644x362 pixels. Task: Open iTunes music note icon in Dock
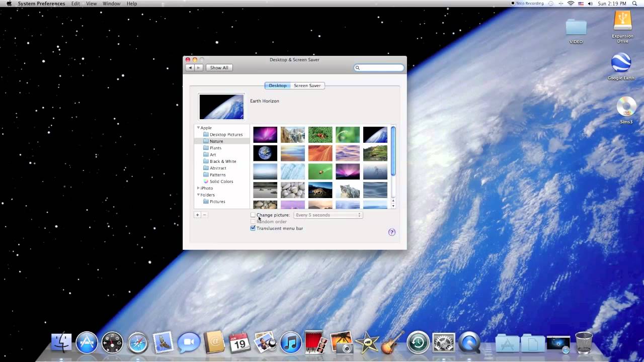click(x=291, y=342)
